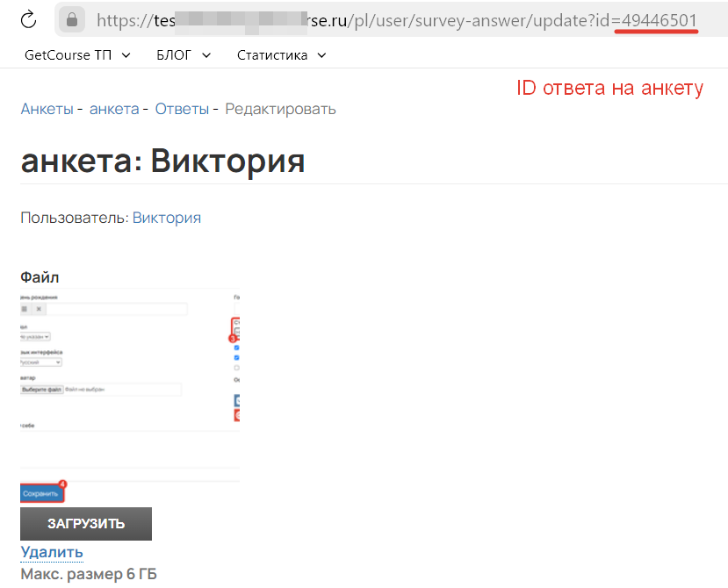728x588 pixels.
Task: Focus the browser address bar URL
Action: pyautogui.click(x=351, y=19)
